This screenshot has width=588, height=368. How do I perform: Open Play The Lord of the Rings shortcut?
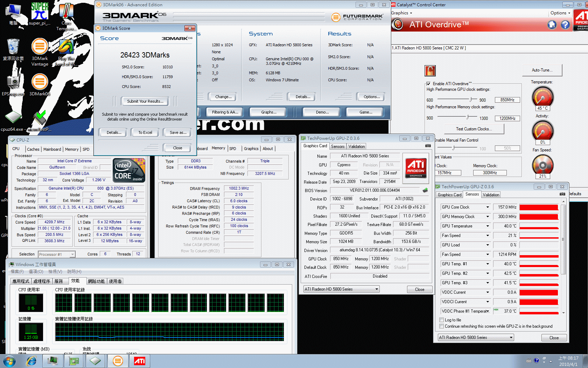tap(66, 52)
